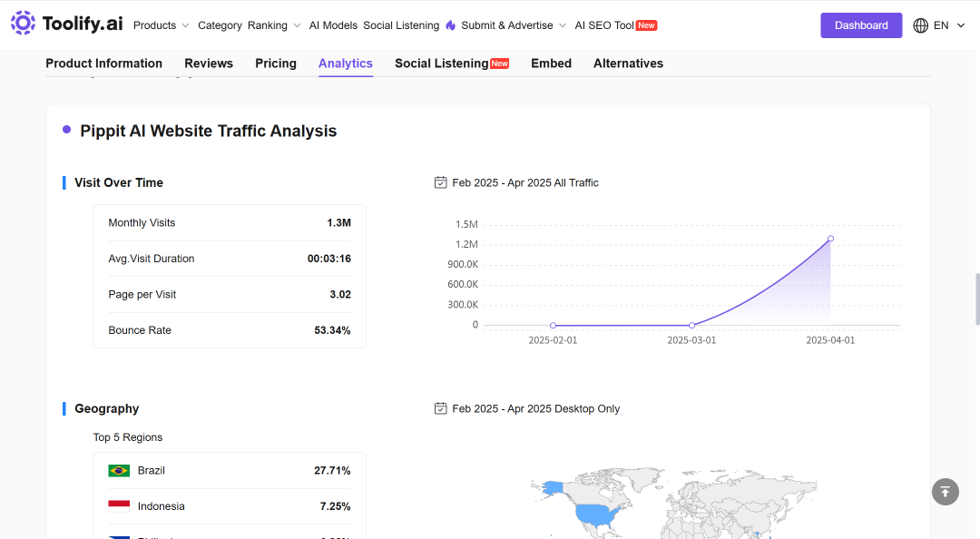Click the Page per Visit value 3.02
The height and width of the screenshot is (539, 980).
(340, 294)
